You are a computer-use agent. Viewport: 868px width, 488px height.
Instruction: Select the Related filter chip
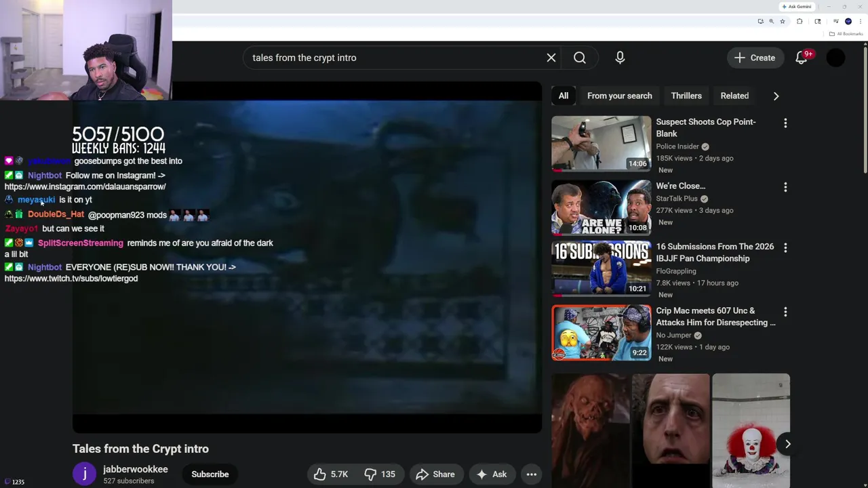click(734, 96)
